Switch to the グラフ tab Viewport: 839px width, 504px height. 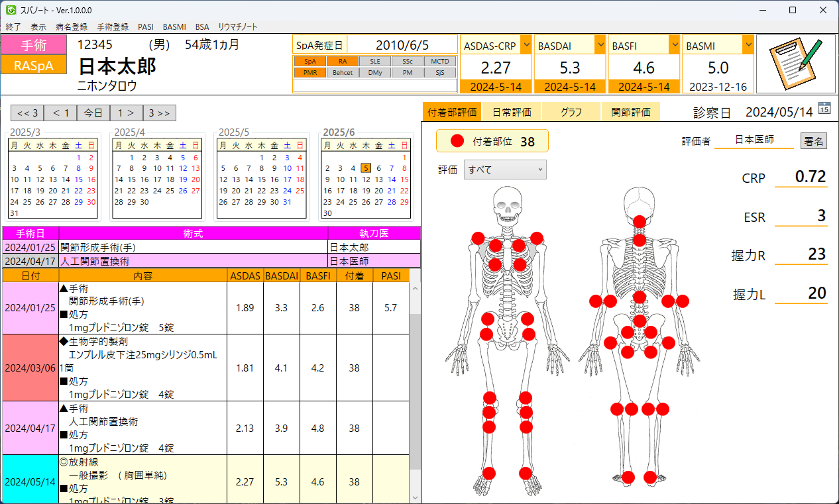point(571,112)
